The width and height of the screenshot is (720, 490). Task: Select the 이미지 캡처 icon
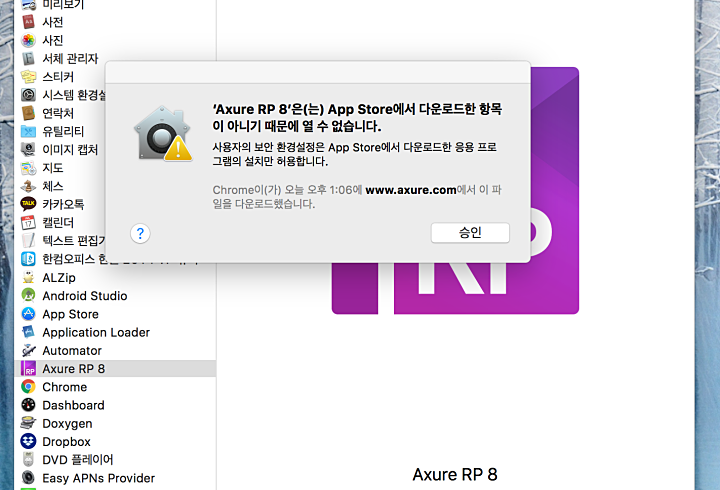point(28,149)
